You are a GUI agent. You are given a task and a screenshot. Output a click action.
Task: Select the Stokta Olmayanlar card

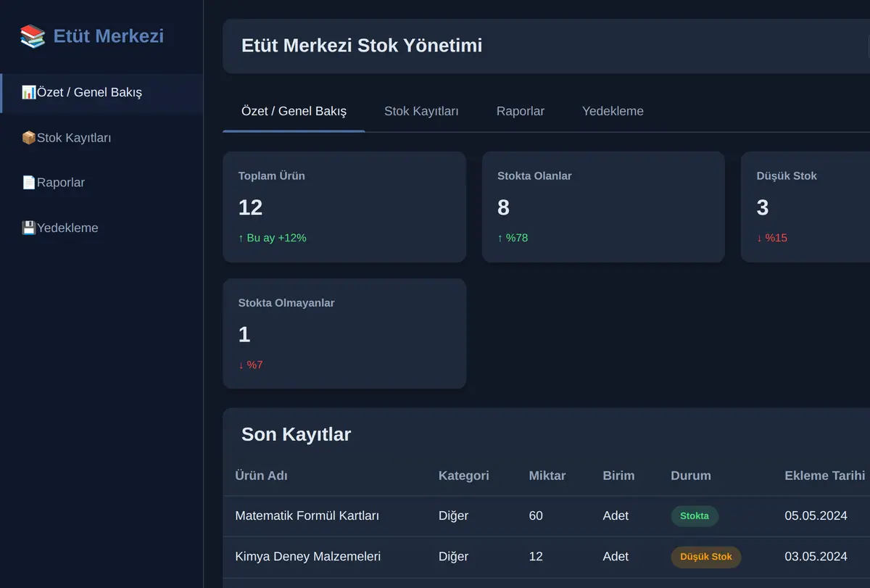point(344,334)
